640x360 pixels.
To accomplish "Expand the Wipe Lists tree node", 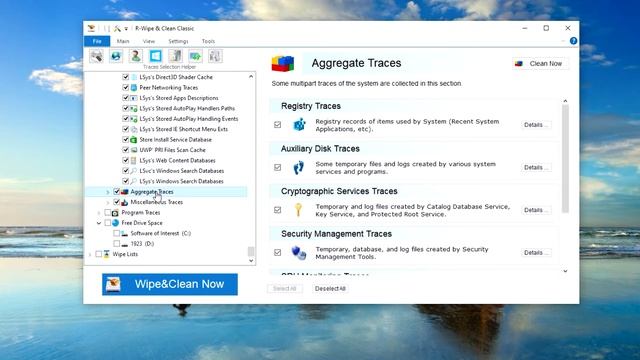I will [x=90, y=254].
